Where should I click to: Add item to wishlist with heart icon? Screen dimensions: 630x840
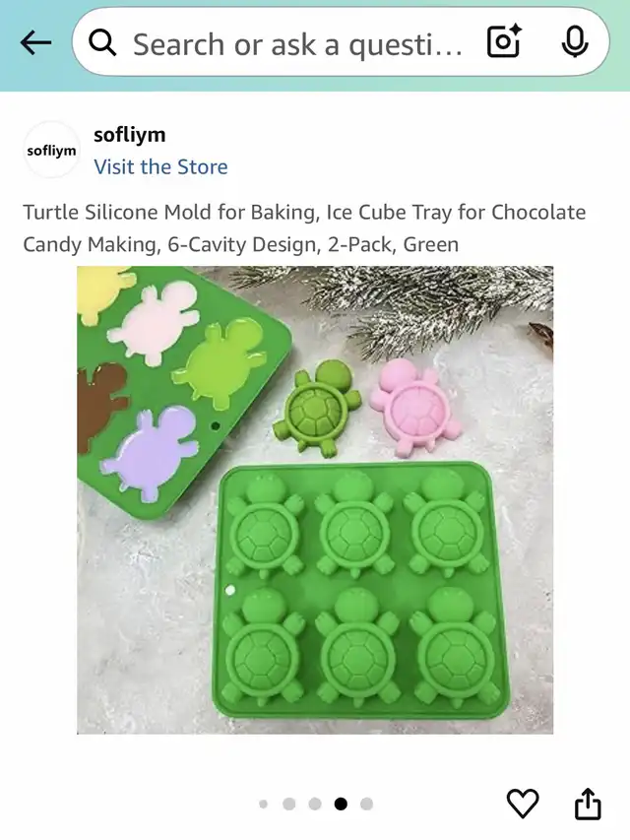(x=523, y=803)
